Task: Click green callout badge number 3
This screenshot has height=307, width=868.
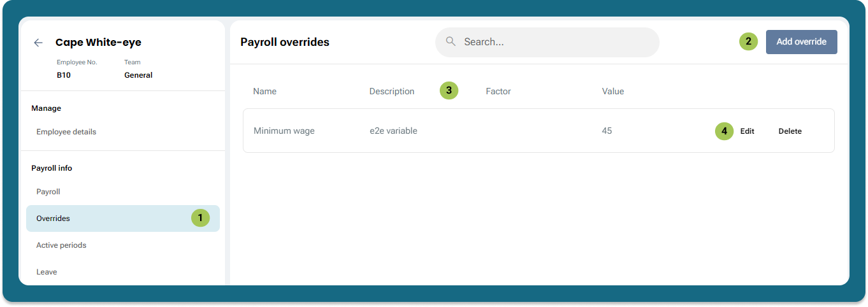Action: (449, 91)
